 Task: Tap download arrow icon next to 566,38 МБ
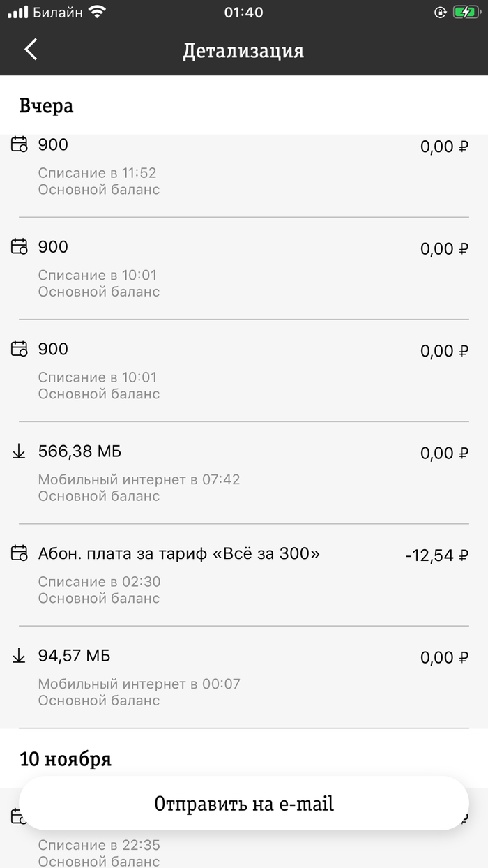pyautogui.click(x=20, y=452)
